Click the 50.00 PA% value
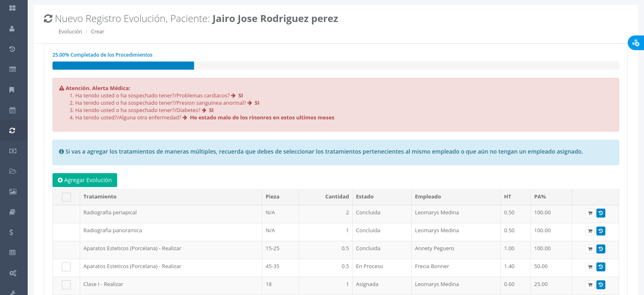The height and width of the screenshot is (295, 644). pos(541,266)
